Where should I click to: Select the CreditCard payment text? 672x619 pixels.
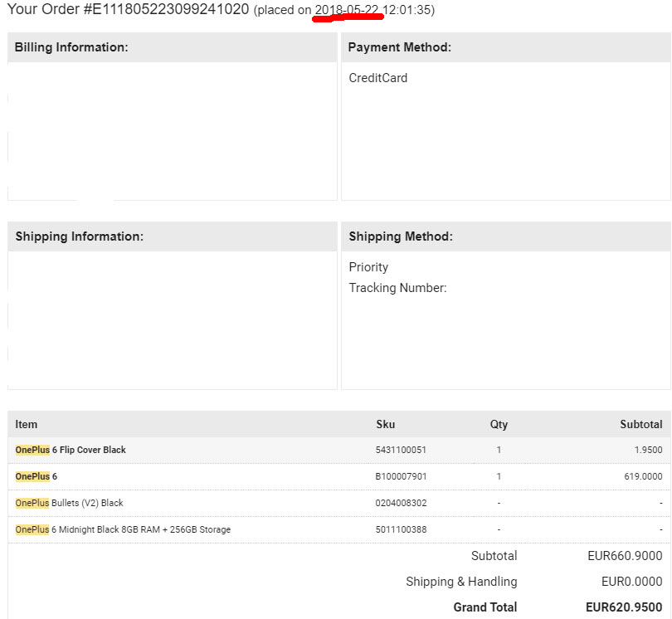[x=378, y=78]
